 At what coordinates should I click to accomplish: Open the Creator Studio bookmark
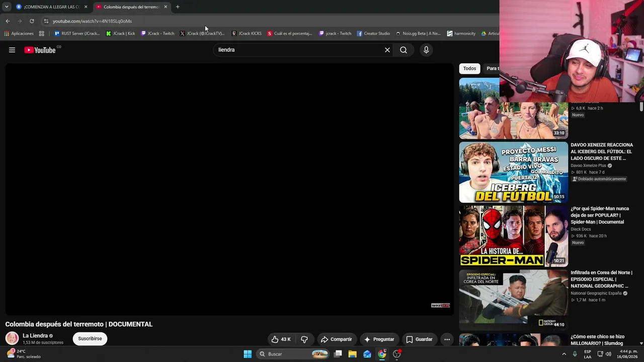(373, 34)
